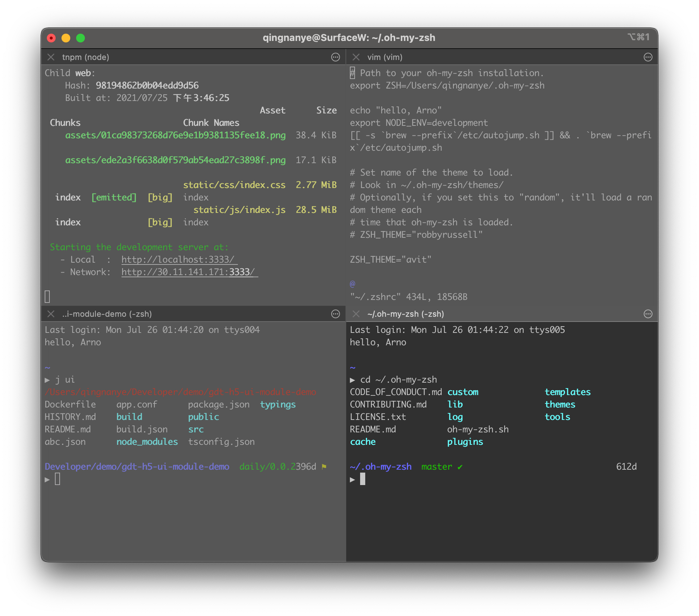The image size is (699, 616).
Task: Click the 2.77 MiB size value
Action: pos(316,185)
